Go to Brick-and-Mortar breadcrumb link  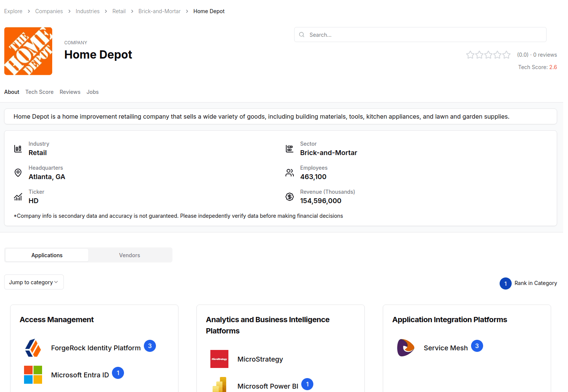pyautogui.click(x=159, y=11)
